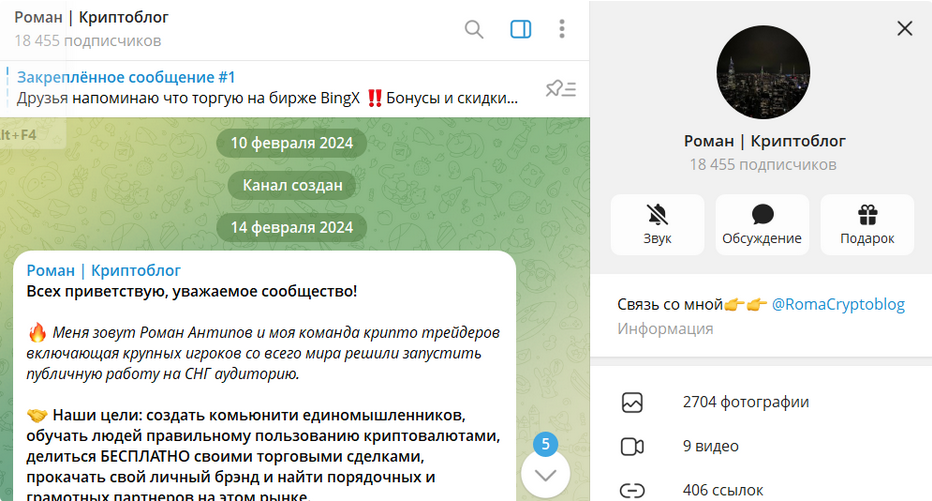Open the 9 видео media section

click(710, 446)
